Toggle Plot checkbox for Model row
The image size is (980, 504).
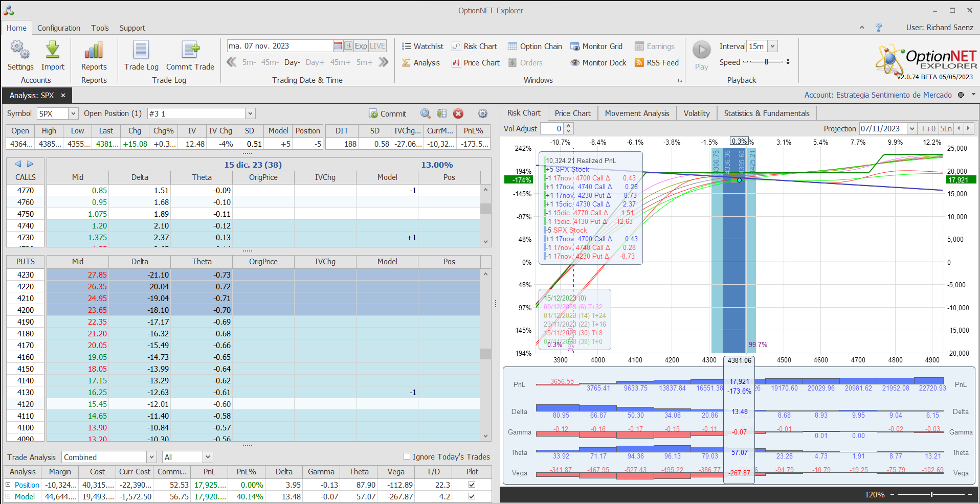pyautogui.click(x=472, y=496)
